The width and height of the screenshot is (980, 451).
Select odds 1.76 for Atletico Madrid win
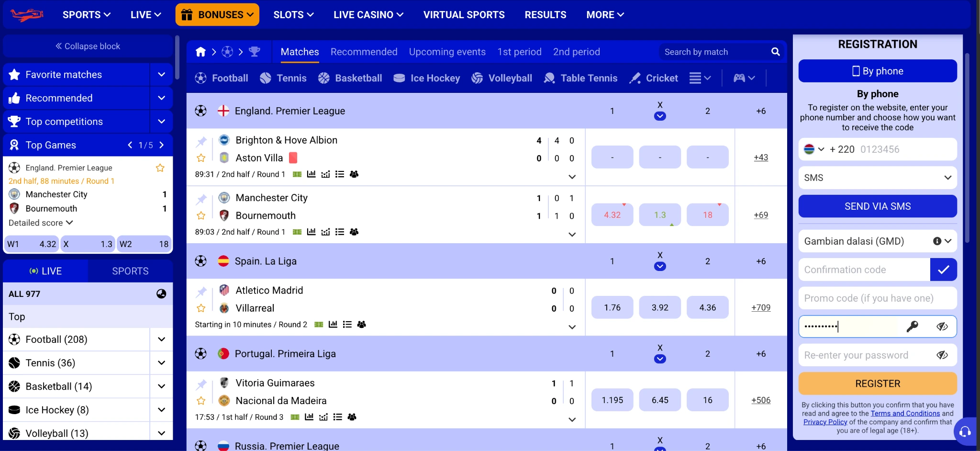coord(612,307)
